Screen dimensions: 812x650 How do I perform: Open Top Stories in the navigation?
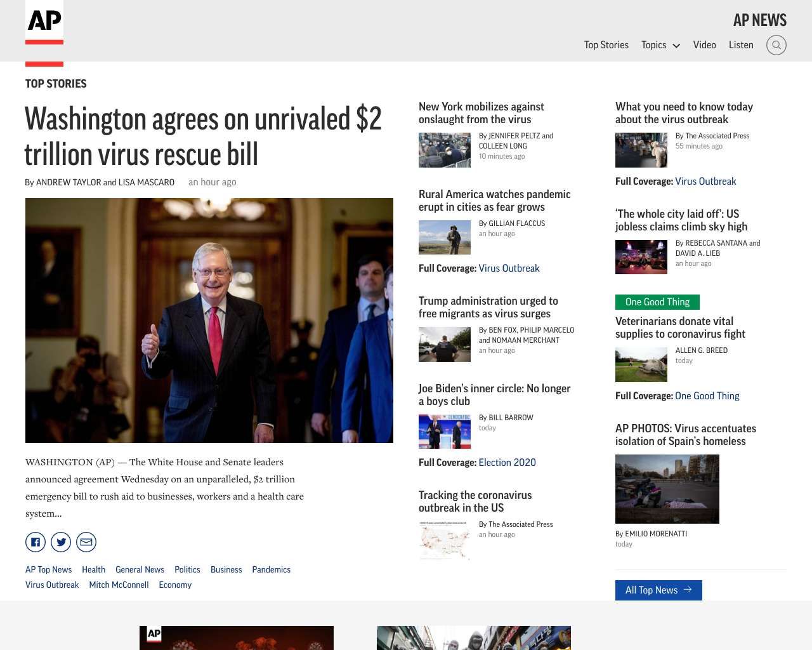[606, 45]
